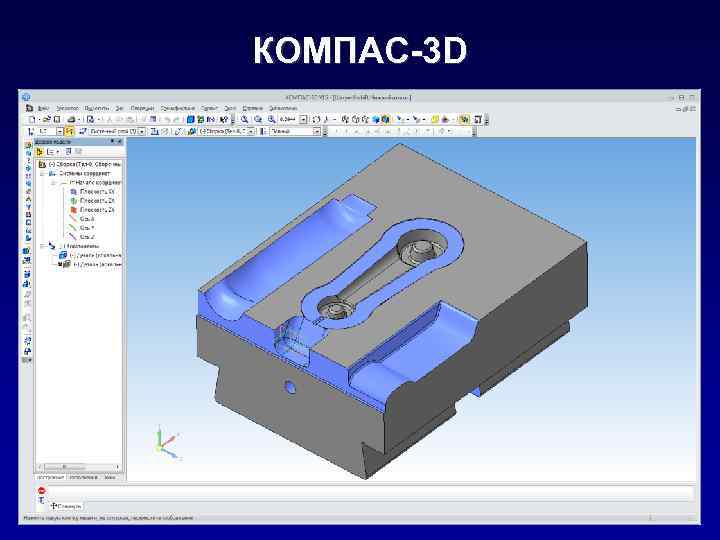
Task: Select the first Деталь component in tree
Action: point(95,255)
